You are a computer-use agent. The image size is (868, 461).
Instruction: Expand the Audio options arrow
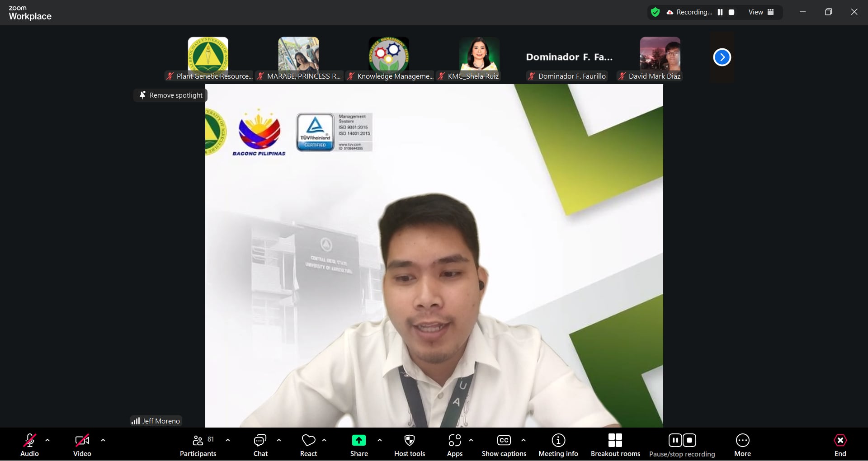[x=47, y=440]
